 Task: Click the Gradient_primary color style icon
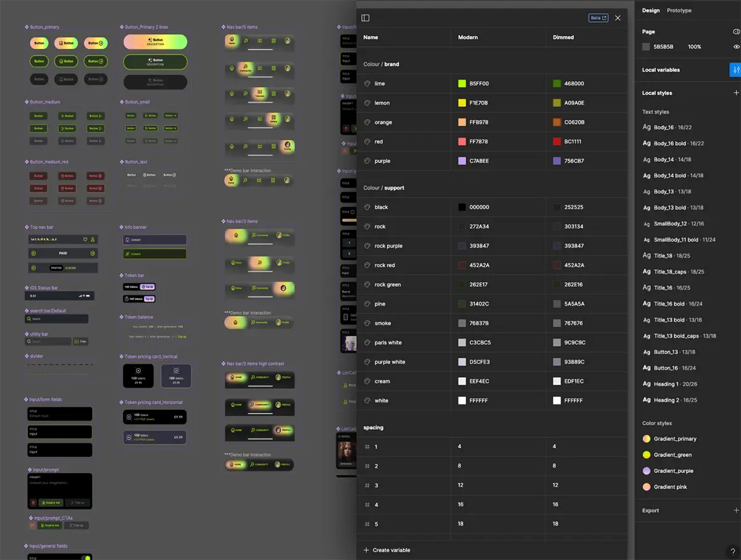[647, 439]
